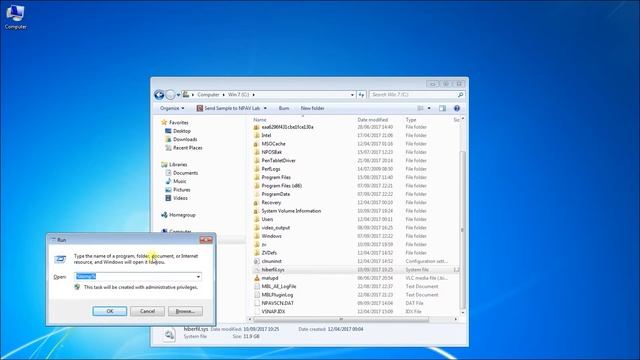Select the VSNAP.IDX file
This screenshot has width=640, height=360.
pos(273,311)
